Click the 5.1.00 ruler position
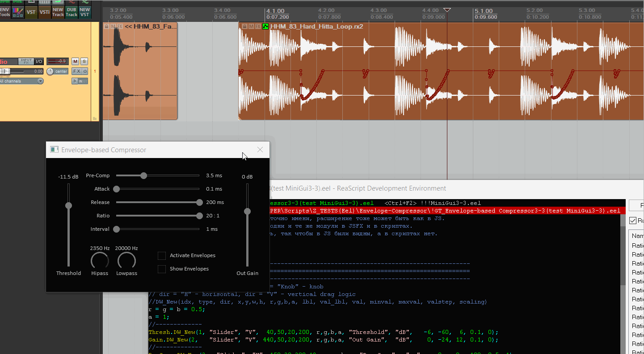The width and height of the screenshot is (644, 354). pos(484,11)
